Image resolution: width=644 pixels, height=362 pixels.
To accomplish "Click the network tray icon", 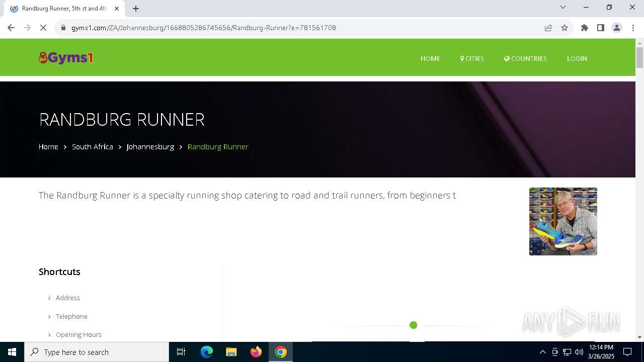I will pyautogui.click(x=567, y=352).
